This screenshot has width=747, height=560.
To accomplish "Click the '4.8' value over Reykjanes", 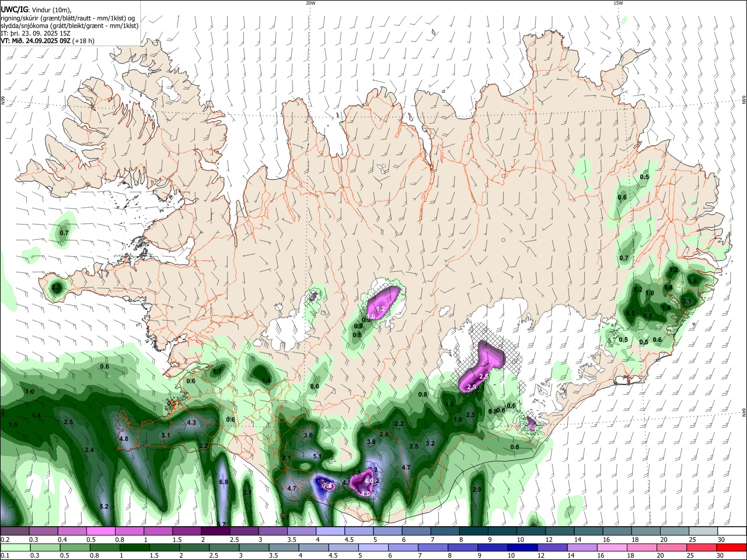I will point(123,439).
